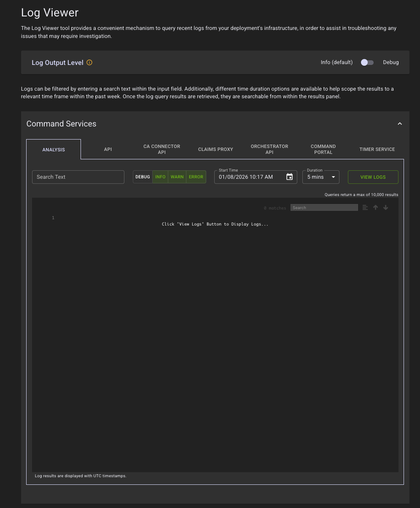The width and height of the screenshot is (420, 508).
Task: Open the Duration dropdown
Action: coord(320,177)
